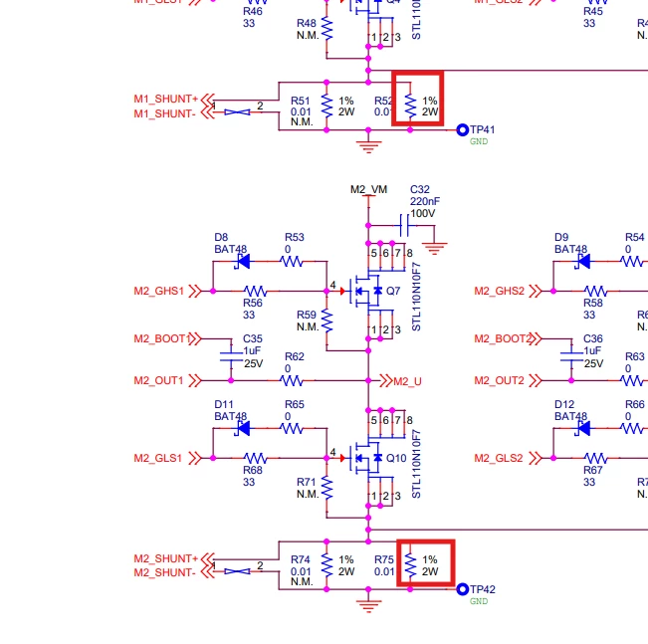Click the R63 designator text
The image size is (648, 644).
tap(635, 356)
